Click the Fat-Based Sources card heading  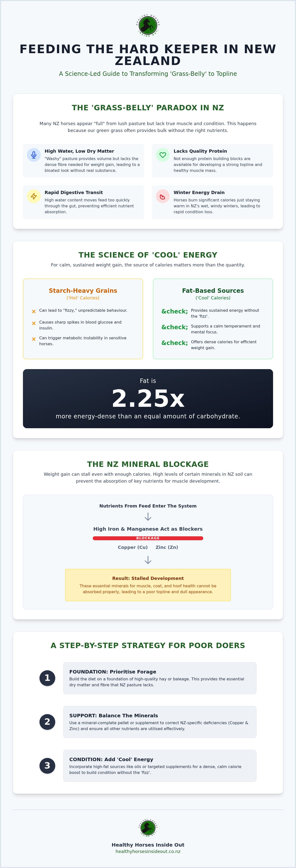tap(213, 291)
